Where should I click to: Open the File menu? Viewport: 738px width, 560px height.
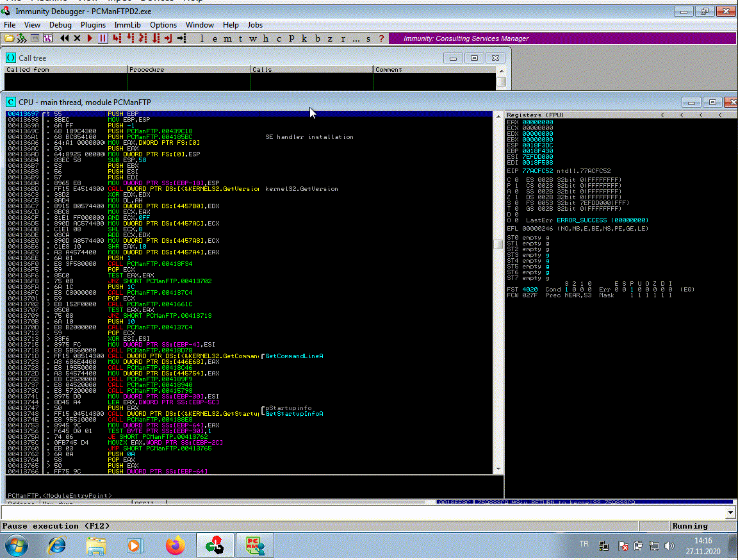[10, 25]
